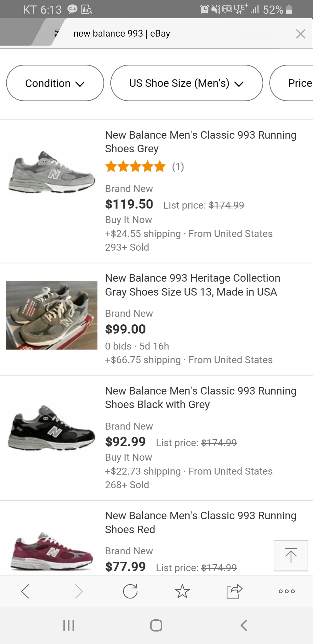Screen dimensions: 313x644
Task: Tap the five-star rating on grey shoes
Action: [135, 167]
